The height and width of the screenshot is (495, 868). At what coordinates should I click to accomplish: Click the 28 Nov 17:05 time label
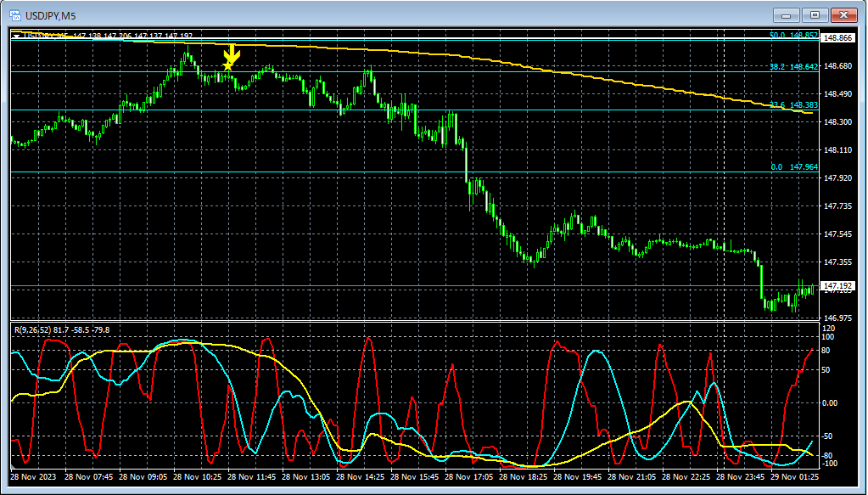[x=469, y=476]
